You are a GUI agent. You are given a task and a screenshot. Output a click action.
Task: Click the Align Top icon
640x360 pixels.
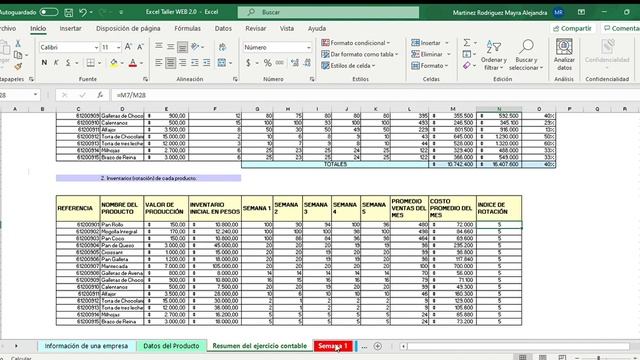159,47
